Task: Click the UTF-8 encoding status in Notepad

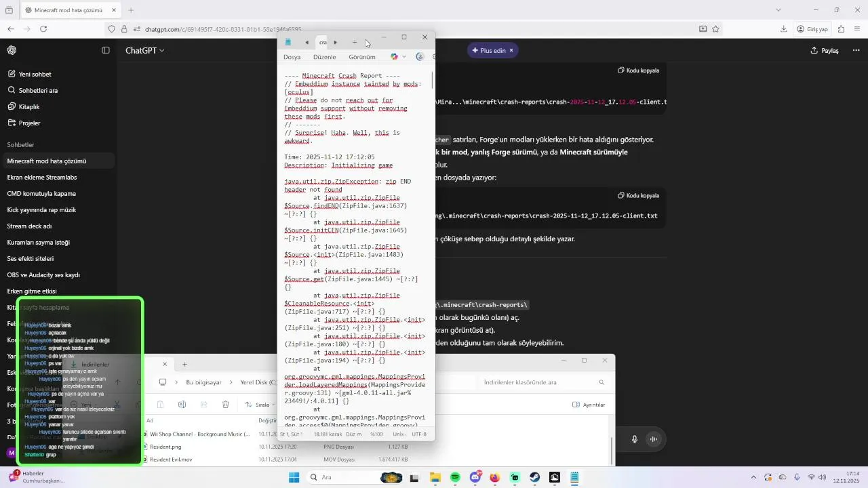Action: [x=418, y=434]
